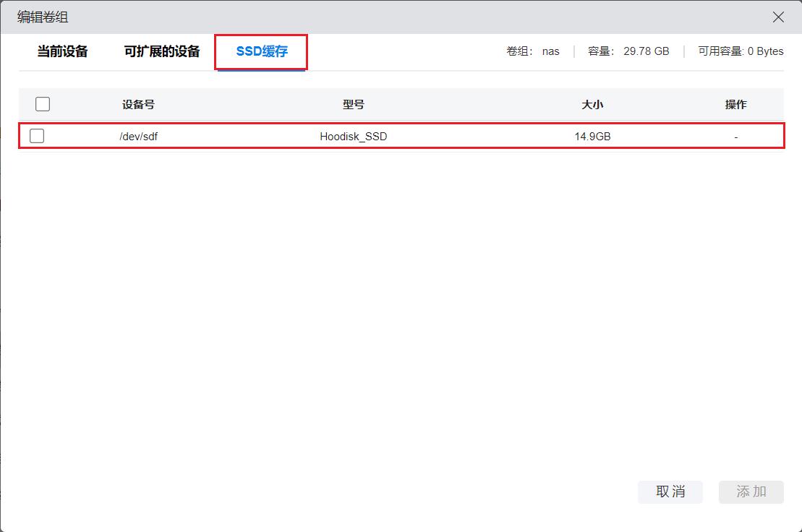Click the 编辑卷组 dialog title

(x=43, y=17)
